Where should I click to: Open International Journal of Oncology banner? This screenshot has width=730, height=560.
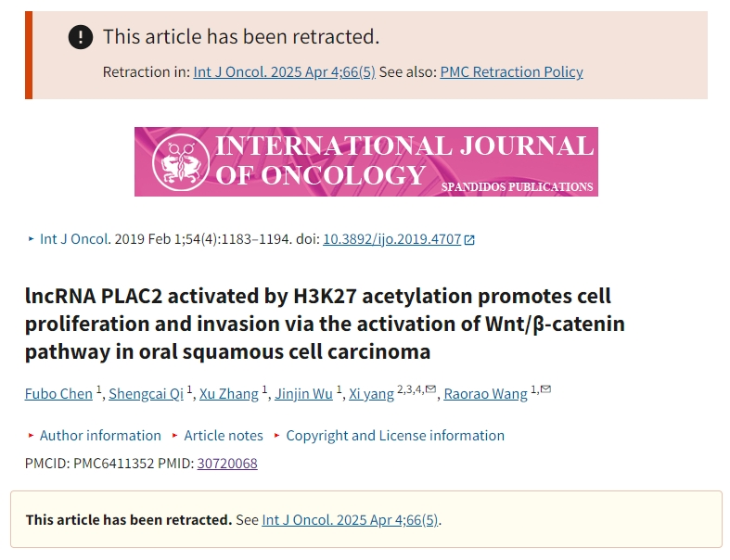click(366, 161)
